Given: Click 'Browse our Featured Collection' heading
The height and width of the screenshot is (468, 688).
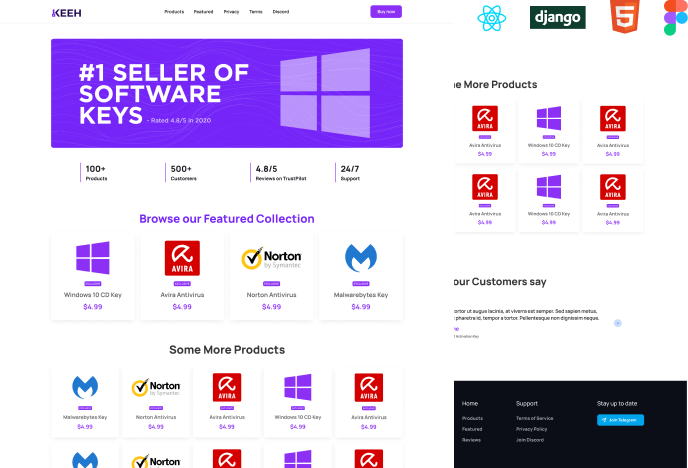Looking at the screenshot, I should point(227,218).
